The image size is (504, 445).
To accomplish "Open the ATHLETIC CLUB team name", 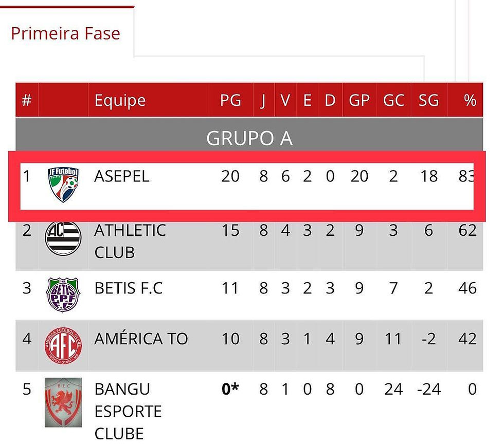I will click(130, 242).
